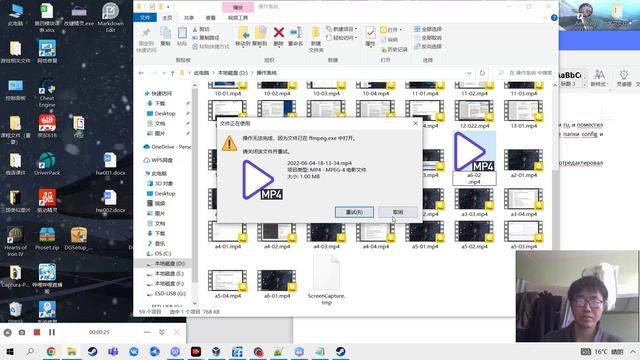Viewport: 640px width, 360px height.
Task: Pause the screen recording
Action: (x=52, y=332)
